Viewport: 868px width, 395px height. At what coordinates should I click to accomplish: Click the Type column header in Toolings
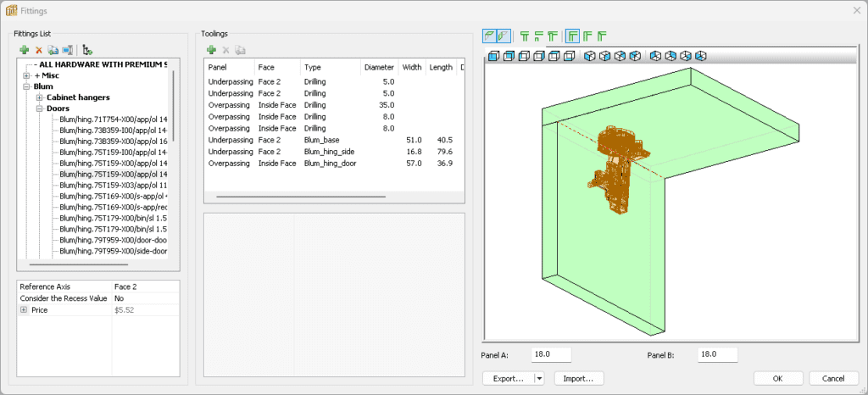point(313,67)
